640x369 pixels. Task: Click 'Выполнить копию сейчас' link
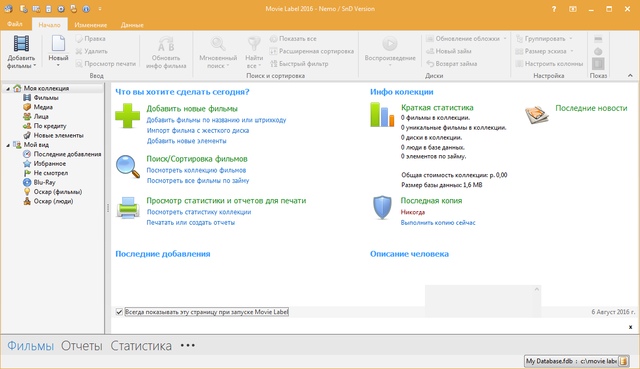coord(438,223)
